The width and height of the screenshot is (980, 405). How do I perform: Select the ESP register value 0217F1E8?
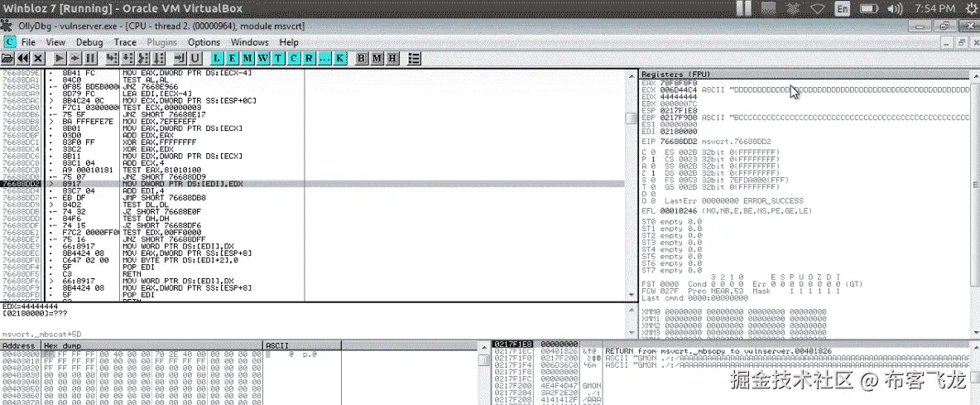(678, 111)
